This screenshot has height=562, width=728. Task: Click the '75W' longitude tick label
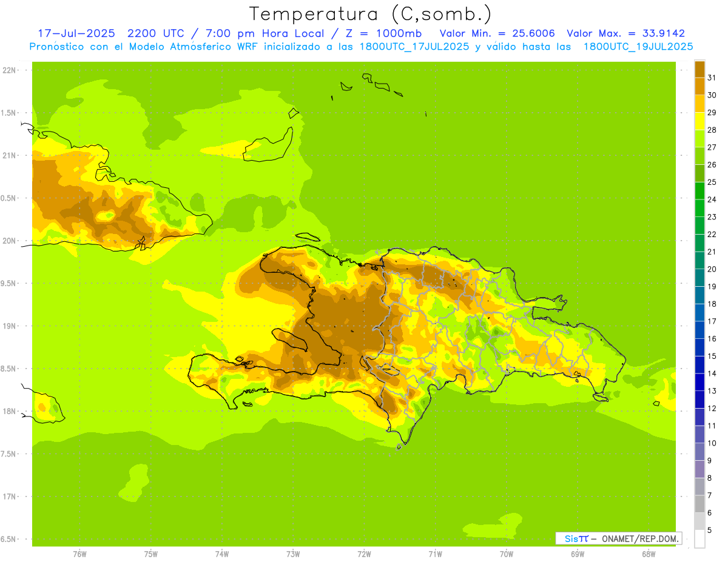[151, 554]
